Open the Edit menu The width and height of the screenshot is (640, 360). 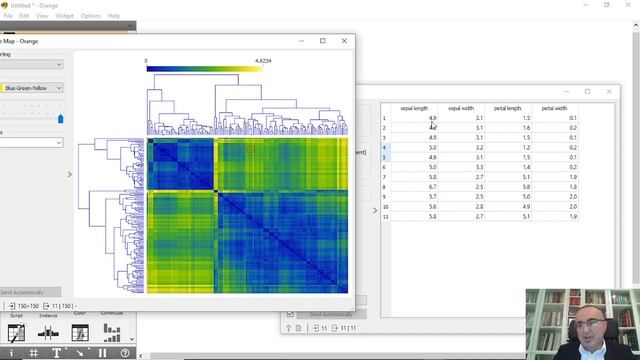(x=24, y=16)
